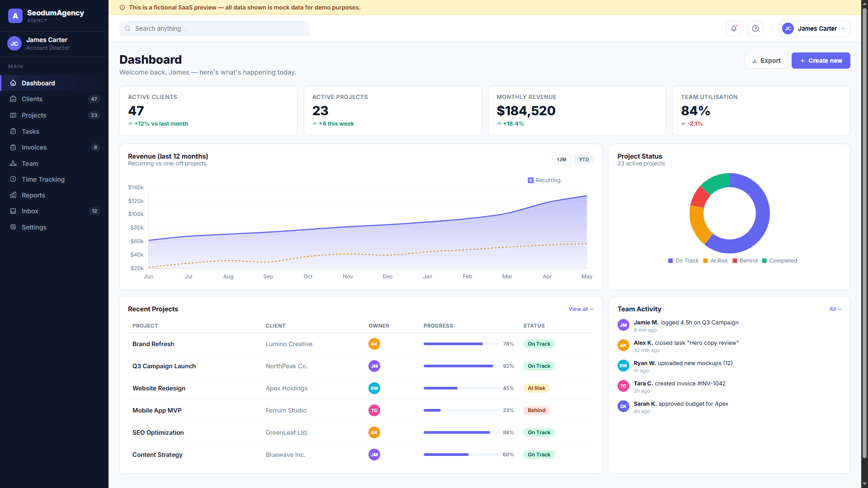Image resolution: width=868 pixels, height=488 pixels.
Task: Open Invoices in the sidebar
Action: [54, 147]
